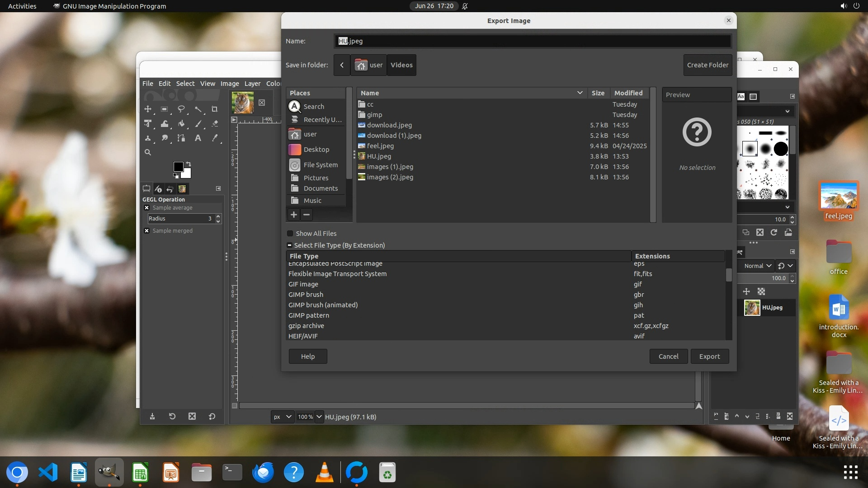Open the layer mode Normal dropdown
Viewport: 868px width, 488px height.
click(x=757, y=266)
